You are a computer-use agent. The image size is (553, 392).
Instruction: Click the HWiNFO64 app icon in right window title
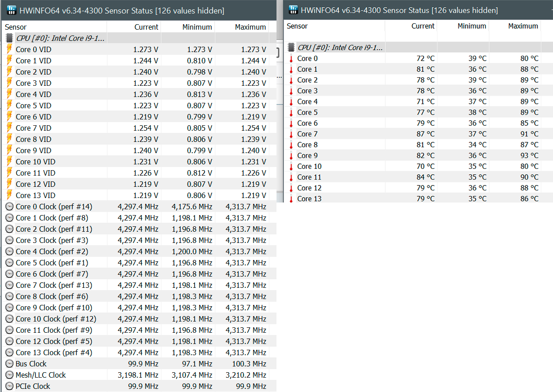(x=293, y=10)
